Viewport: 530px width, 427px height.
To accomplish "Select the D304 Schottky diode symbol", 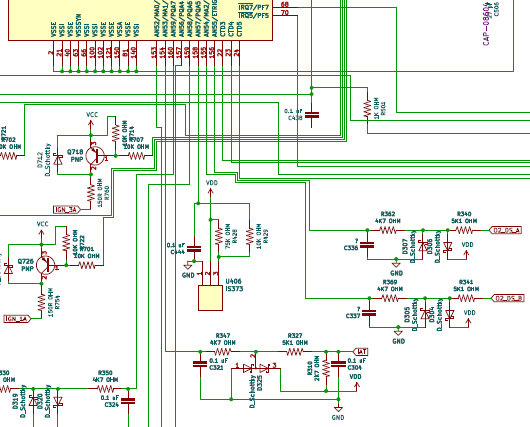I will pos(450,315).
